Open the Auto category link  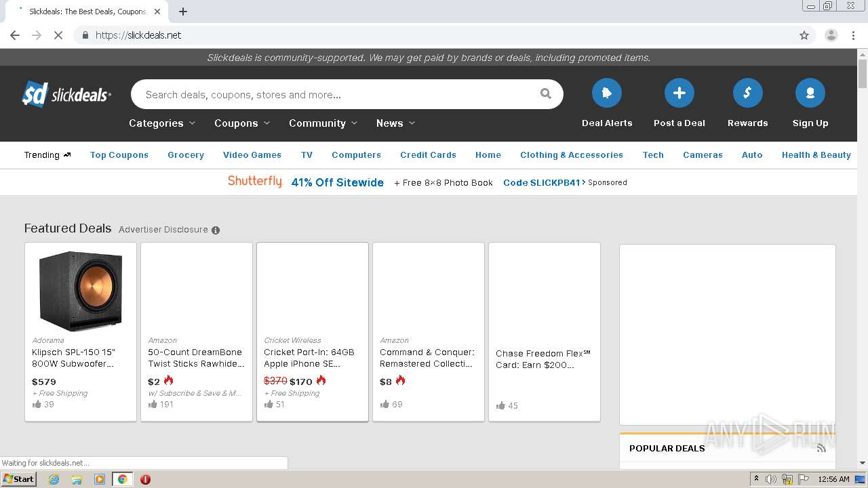pyautogui.click(x=752, y=155)
